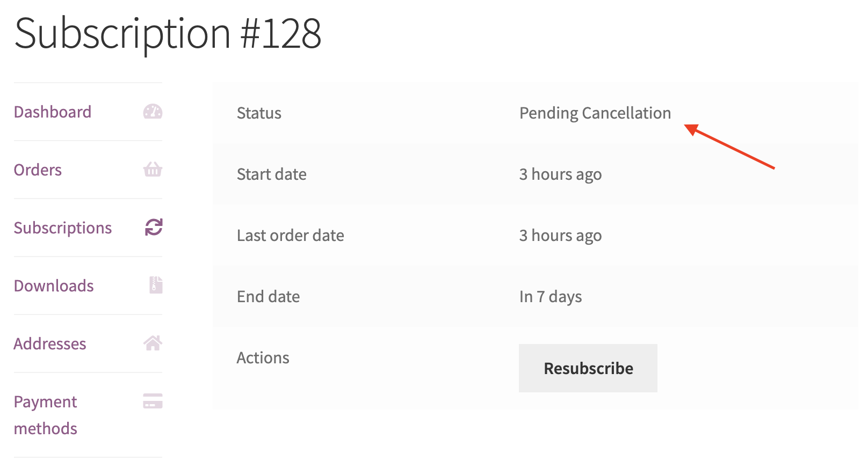Go to the Orders section
Viewport: 868px width, 468px height.
click(x=38, y=170)
